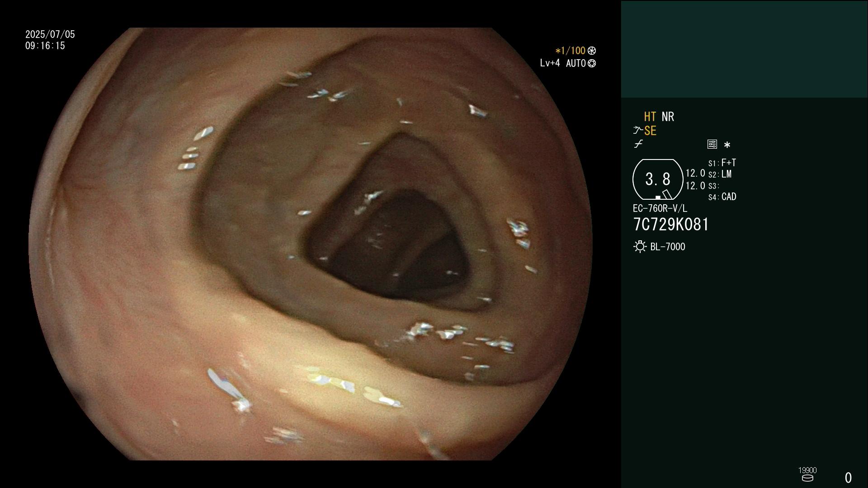Click the date 2025/07/05

click(x=50, y=34)
